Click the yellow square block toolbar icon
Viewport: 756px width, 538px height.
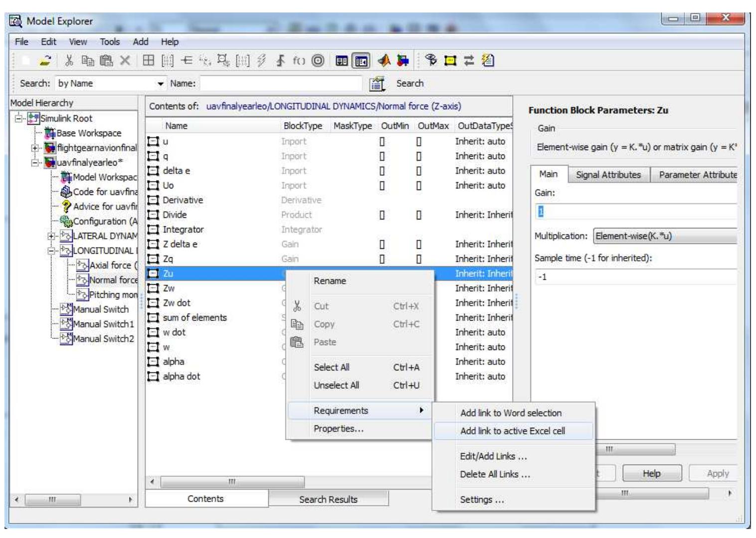click(x=450, y=61)
